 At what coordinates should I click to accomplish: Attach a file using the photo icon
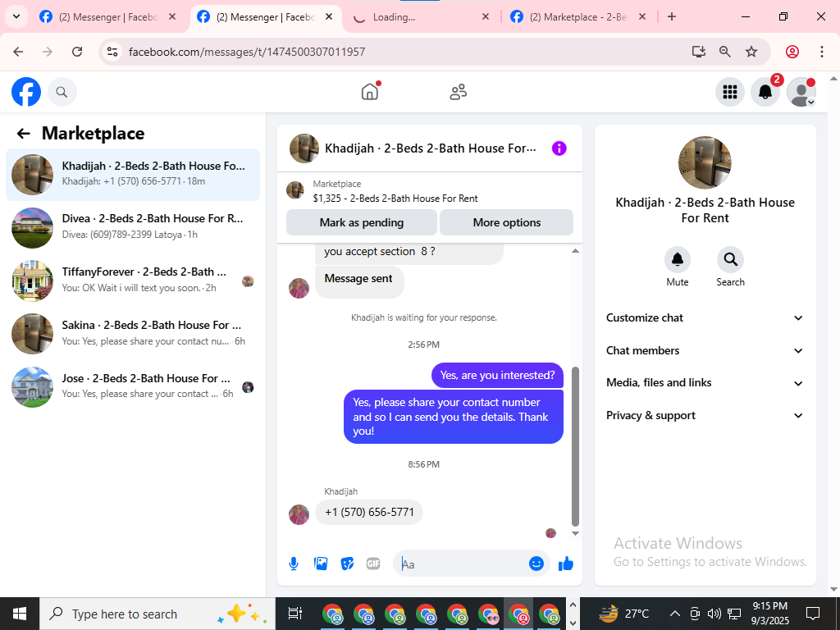click(x=321, y=564)
